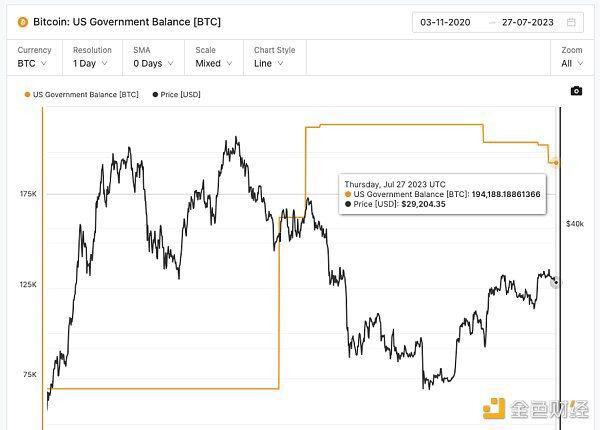The image size is (600, 430).
Task: Click the 175K y-axis label
Action: [x=28, y=194]
